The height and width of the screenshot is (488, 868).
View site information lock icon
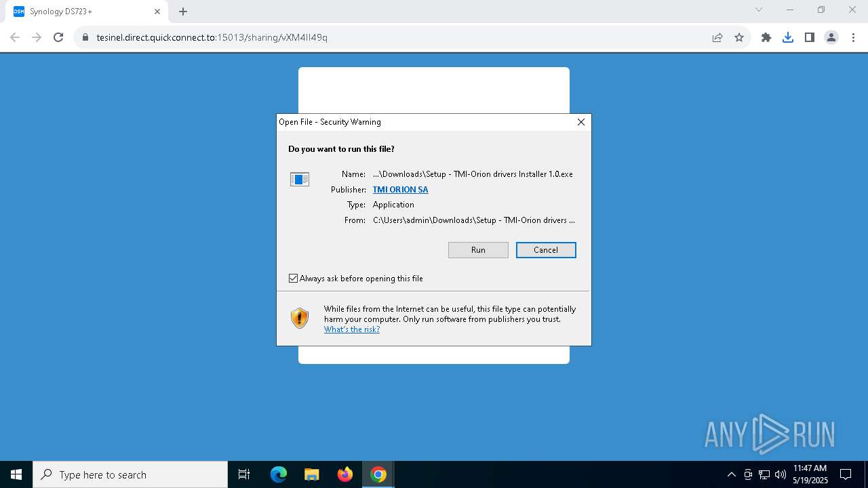(x=85, y=37)
